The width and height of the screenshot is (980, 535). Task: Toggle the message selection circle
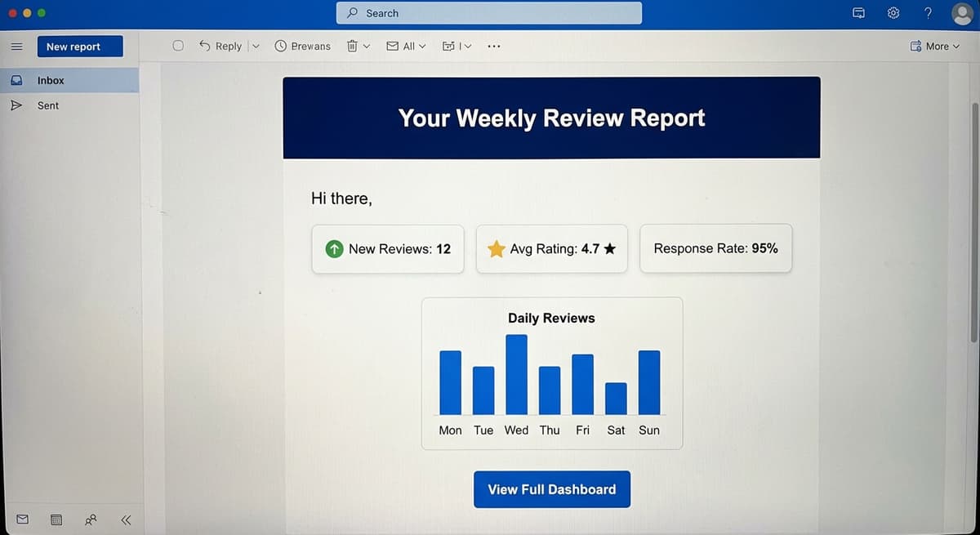coord(178,46)
